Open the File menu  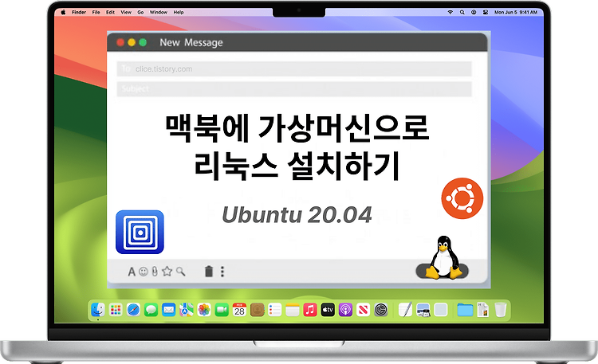pyautogui.click(x=96, y=12)
